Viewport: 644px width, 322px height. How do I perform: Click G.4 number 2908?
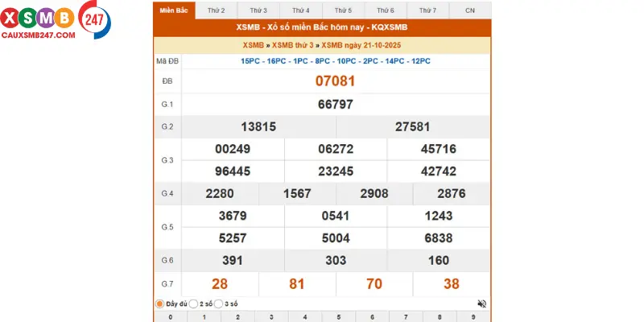(x=374, y=193)
